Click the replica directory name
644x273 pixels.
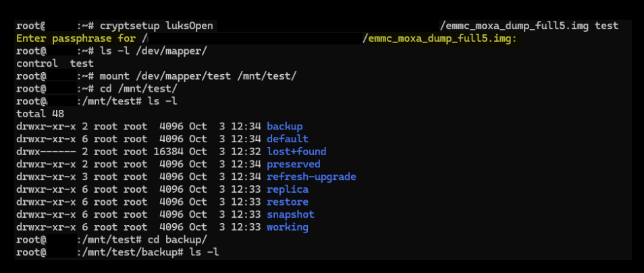287,189
